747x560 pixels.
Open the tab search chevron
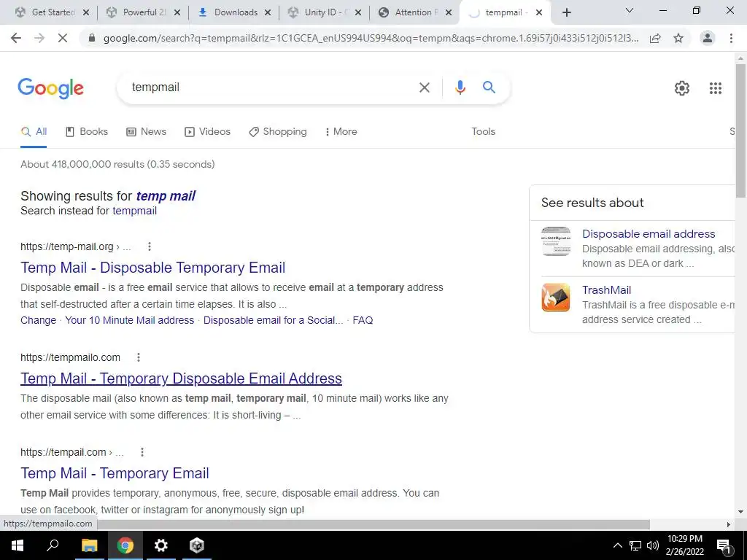tap(630, 10)
